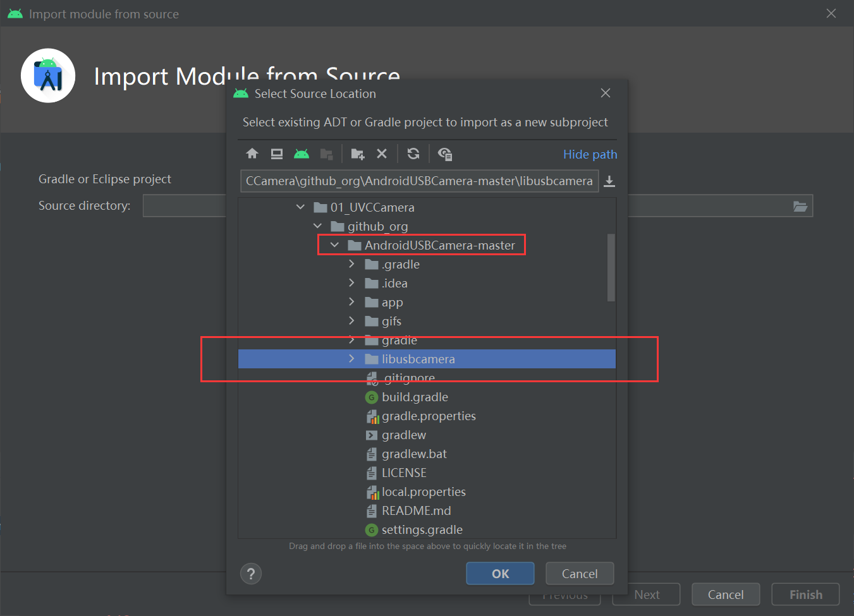Select the libusbcamera folder row
The image size is (854, 616).
click(427, 359)
